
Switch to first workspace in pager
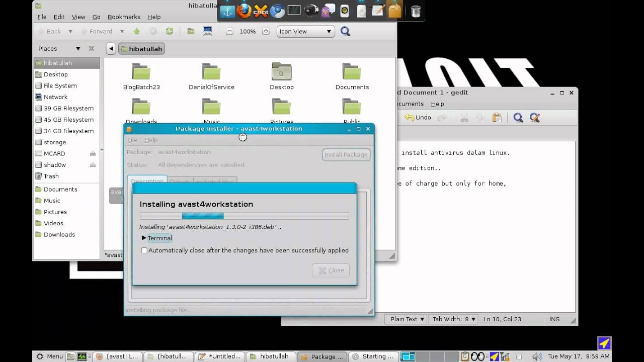pyautogui.click(x=408, y=356)
